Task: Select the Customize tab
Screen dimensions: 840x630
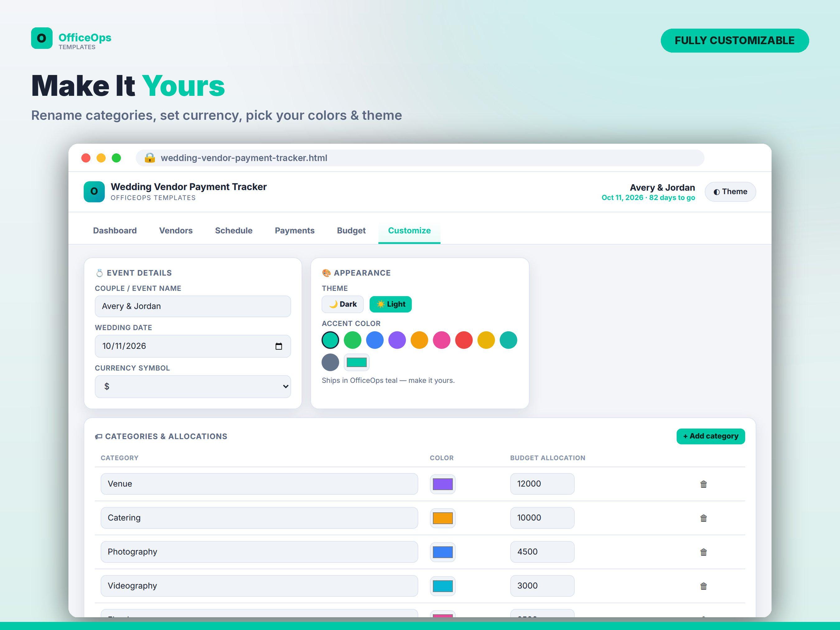Action: (409, 231)
